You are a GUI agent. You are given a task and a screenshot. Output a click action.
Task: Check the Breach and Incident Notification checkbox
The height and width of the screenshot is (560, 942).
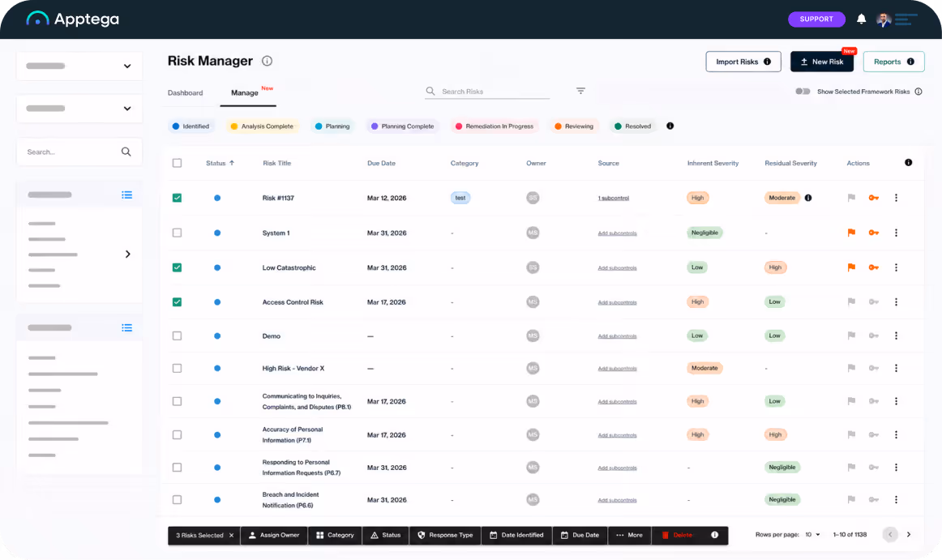coord(177,499)
